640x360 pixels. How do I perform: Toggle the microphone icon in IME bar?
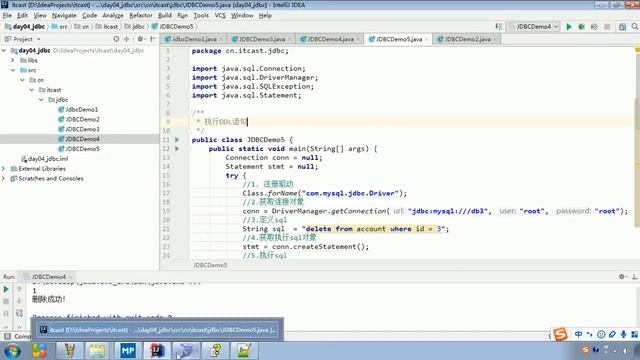(623, 334)
